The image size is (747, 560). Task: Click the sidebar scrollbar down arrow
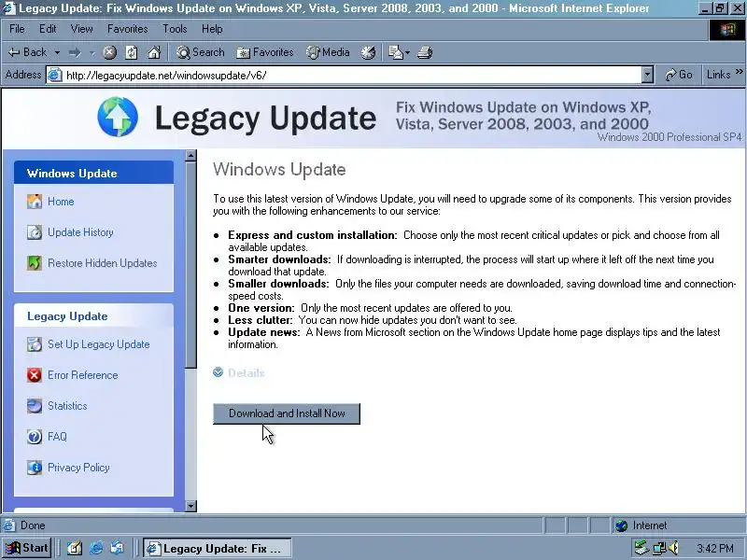(190, 506)
